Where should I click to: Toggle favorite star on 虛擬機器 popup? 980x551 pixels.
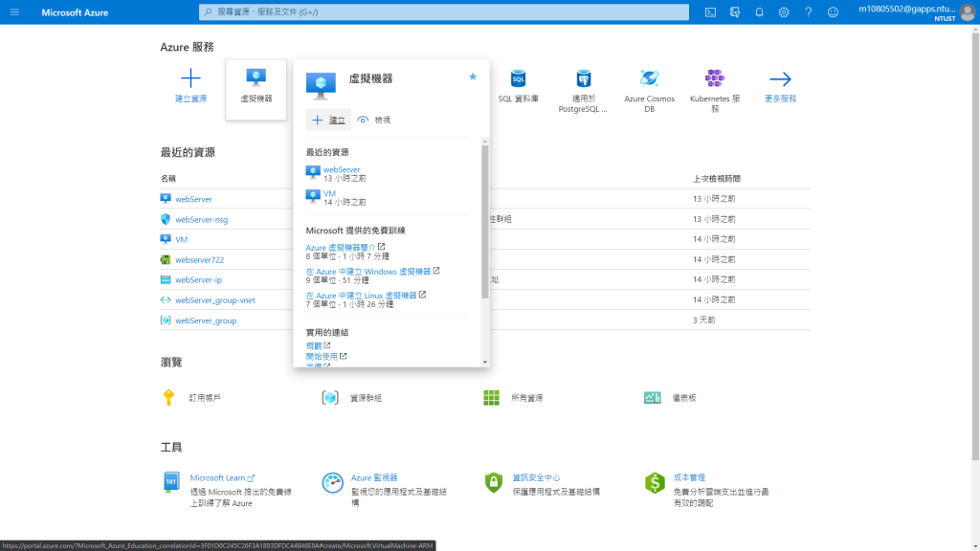click(473, 77)
